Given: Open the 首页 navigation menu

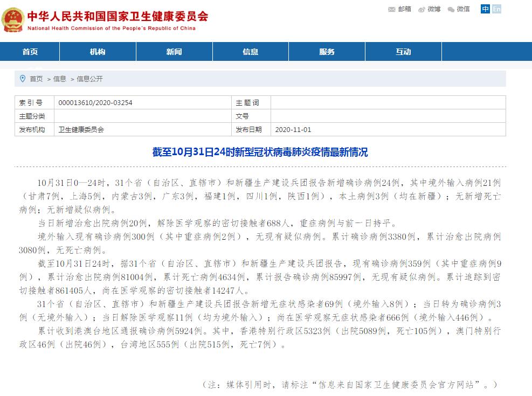Looking at the screenshot, I should pyautogui.click(x=30, y=52).
